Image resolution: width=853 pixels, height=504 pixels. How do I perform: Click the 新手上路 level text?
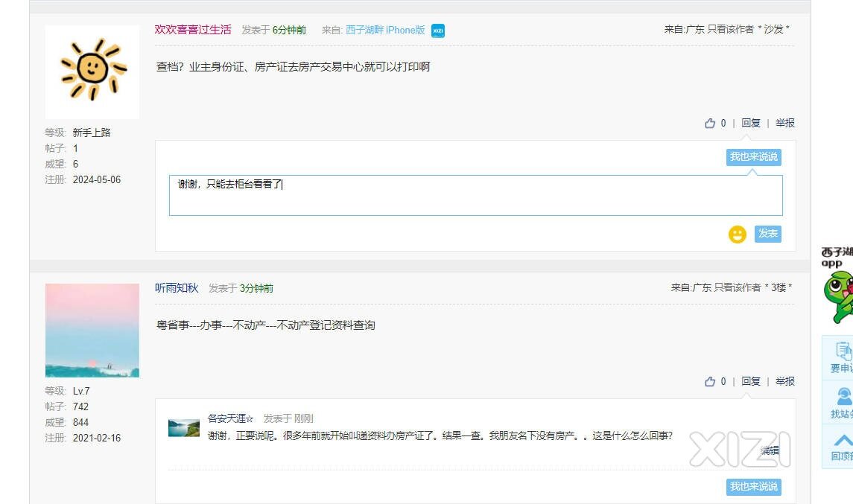pyautogui.click(x=92, y=133)
